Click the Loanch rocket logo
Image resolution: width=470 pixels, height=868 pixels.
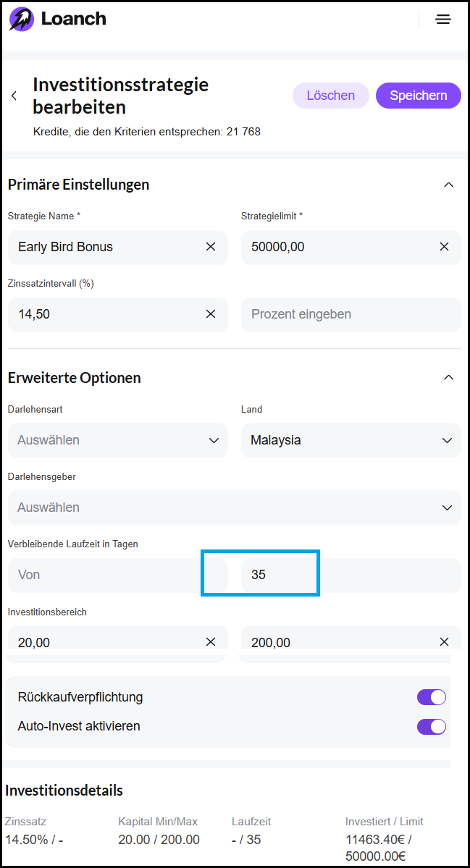point(21,20)
